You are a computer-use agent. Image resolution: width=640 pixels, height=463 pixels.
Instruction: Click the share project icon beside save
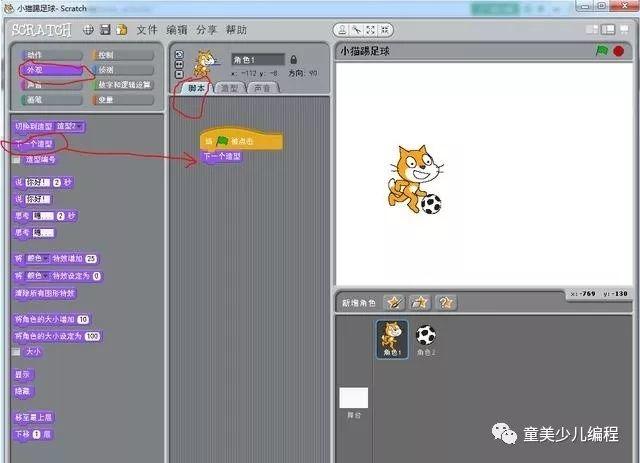[x=122, y=30]
